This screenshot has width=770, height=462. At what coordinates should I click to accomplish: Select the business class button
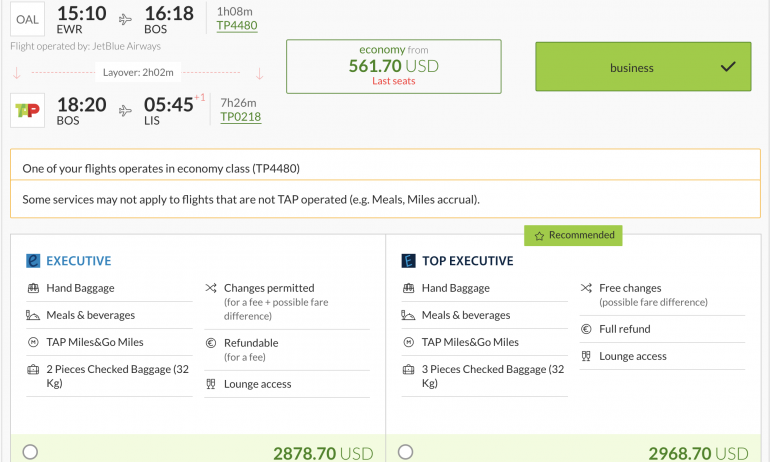pyautogui.click(x=643, y=67)
